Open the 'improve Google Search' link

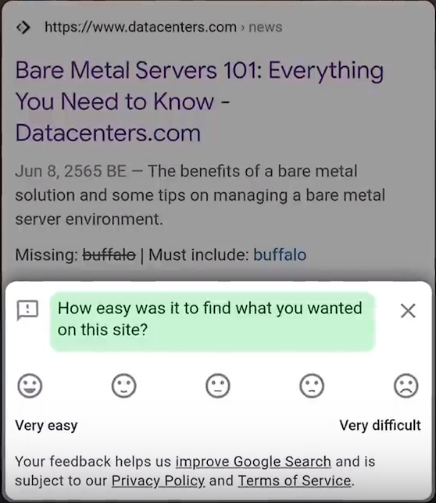pos(253,462)
